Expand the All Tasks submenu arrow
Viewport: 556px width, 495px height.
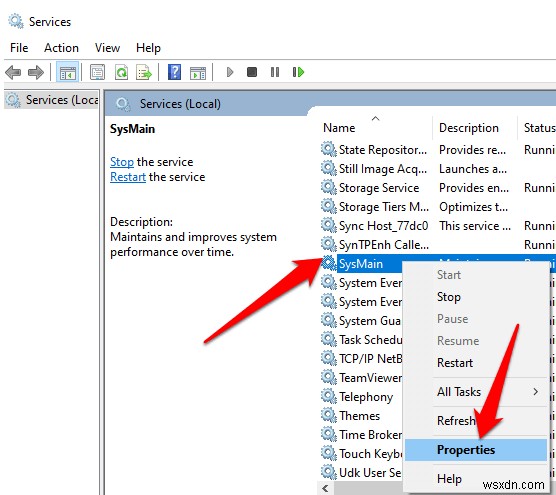pos(535,391)
